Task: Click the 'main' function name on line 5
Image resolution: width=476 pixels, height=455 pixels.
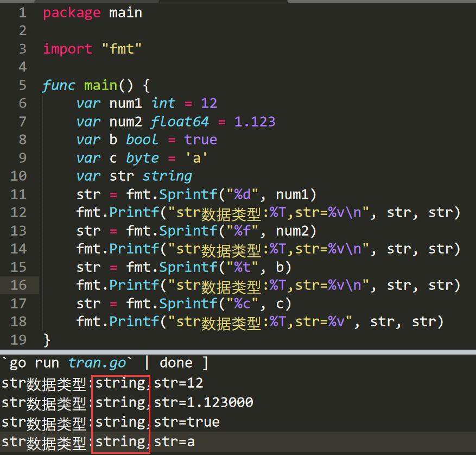Action: click(x=100, y=85)
